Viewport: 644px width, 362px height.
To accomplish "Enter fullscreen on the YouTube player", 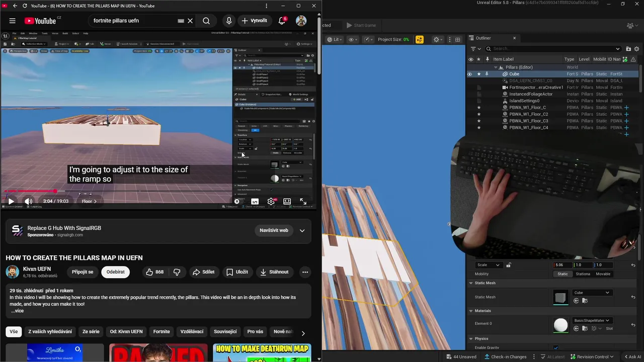I will click(303, 201).
